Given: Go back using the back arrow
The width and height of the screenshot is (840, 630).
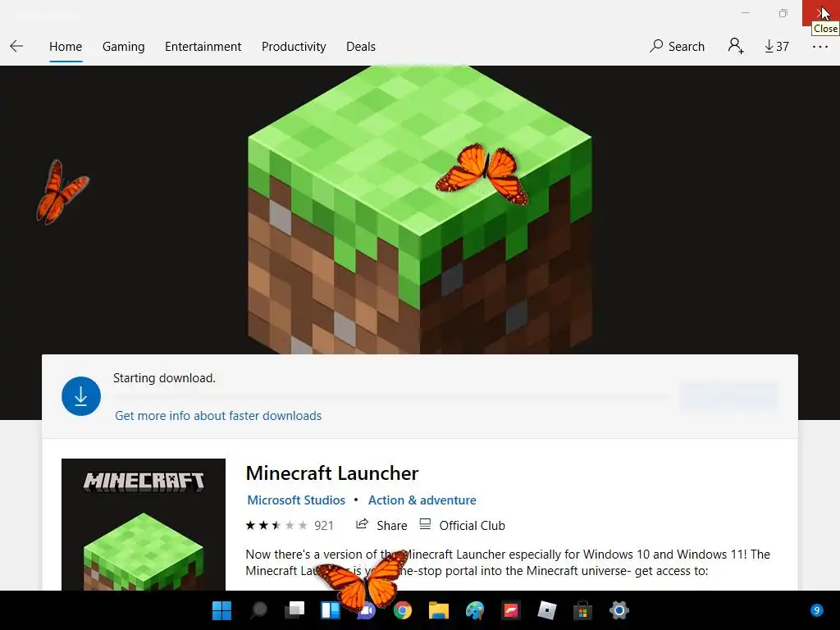Looking at the screenshot, I should 16,47.
